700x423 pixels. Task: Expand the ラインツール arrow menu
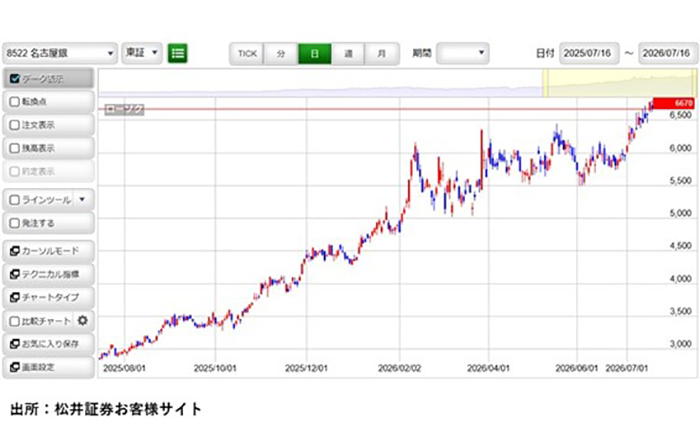click(82, 199)
